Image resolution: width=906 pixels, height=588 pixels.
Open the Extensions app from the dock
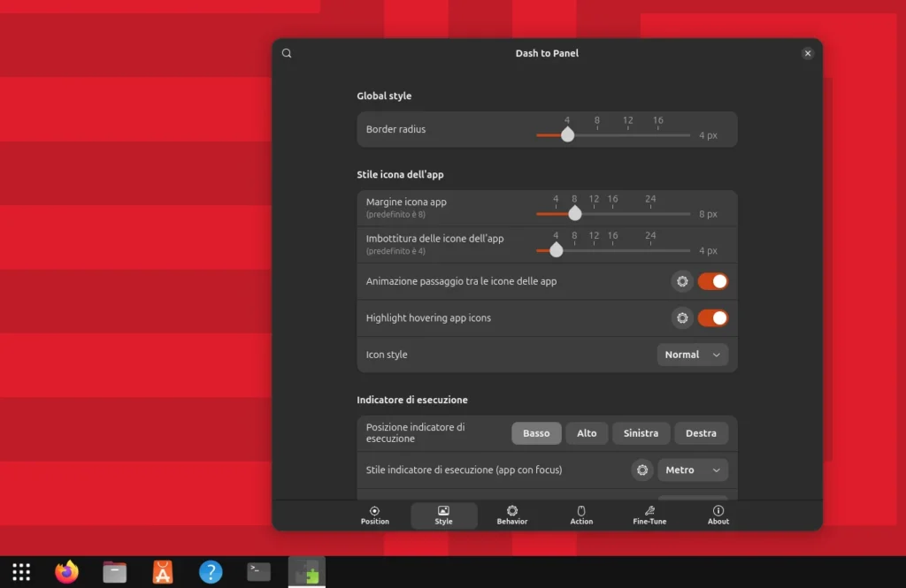click(305, 571)
